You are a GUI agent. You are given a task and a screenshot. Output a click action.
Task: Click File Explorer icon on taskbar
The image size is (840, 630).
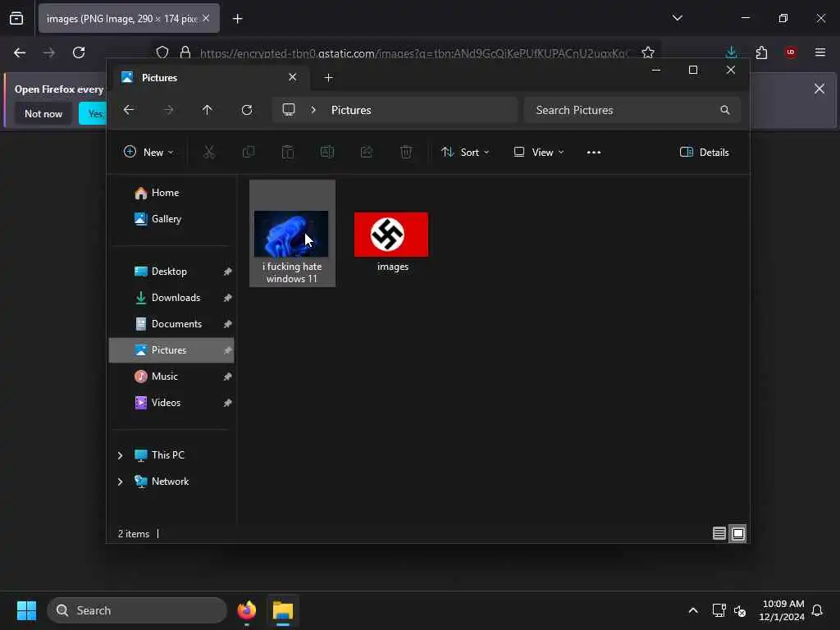283,610
